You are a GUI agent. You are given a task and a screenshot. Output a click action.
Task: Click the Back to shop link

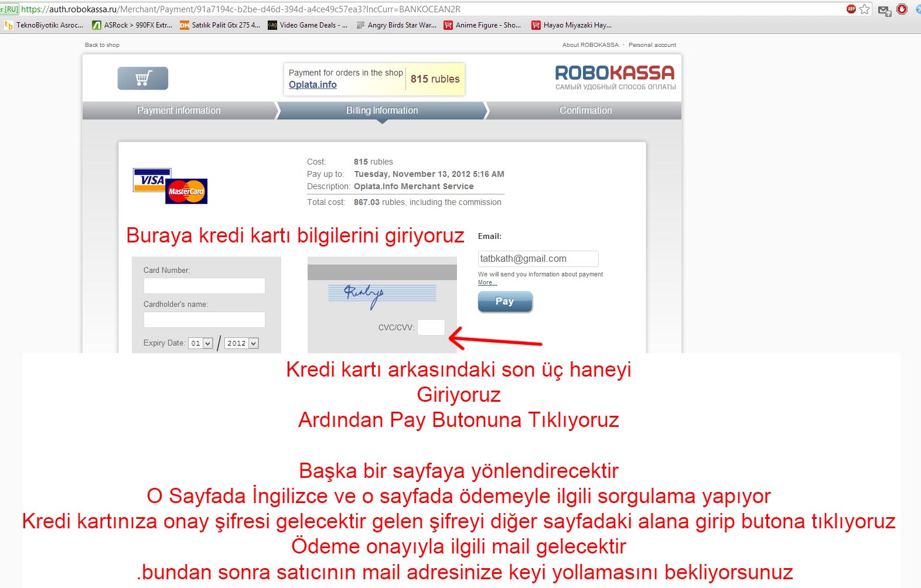102,45
